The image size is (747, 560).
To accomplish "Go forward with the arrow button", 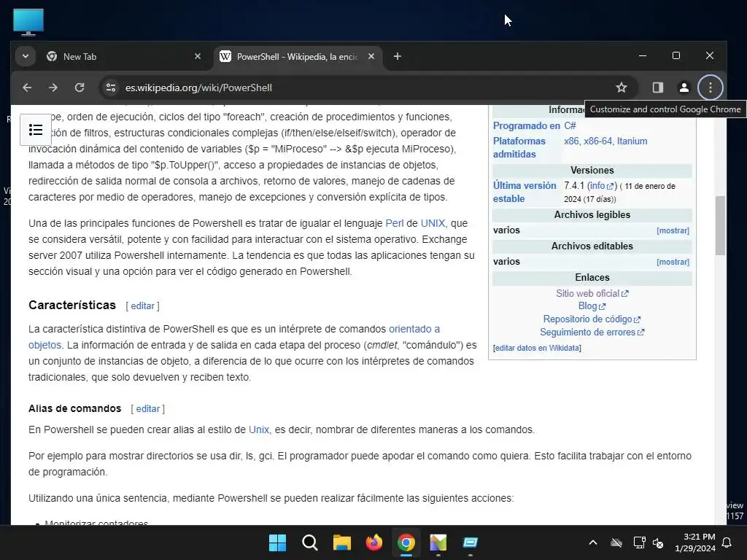I will tap(53, 87).
